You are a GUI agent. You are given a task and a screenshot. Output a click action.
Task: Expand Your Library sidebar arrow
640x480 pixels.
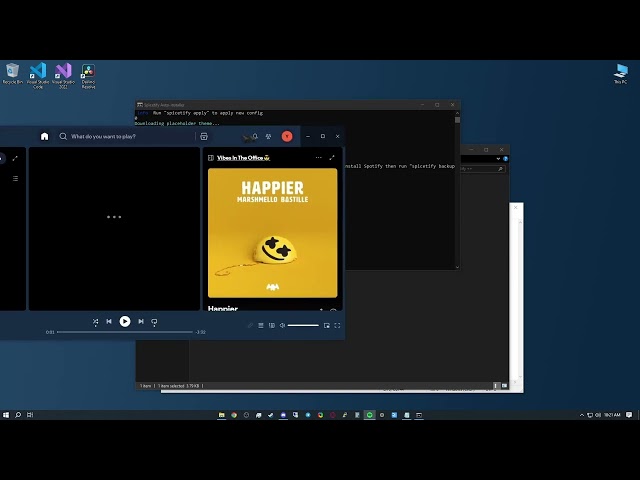coord(15,158)
